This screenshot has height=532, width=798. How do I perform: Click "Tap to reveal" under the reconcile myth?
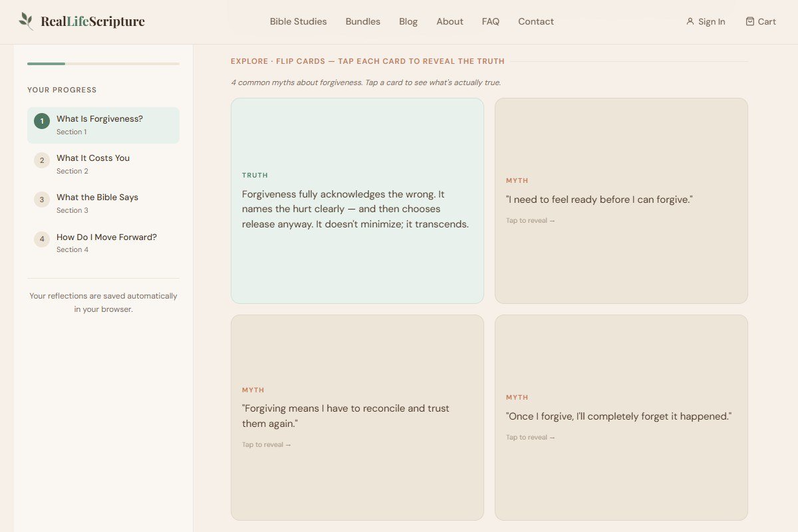click(x=267, y=445)
